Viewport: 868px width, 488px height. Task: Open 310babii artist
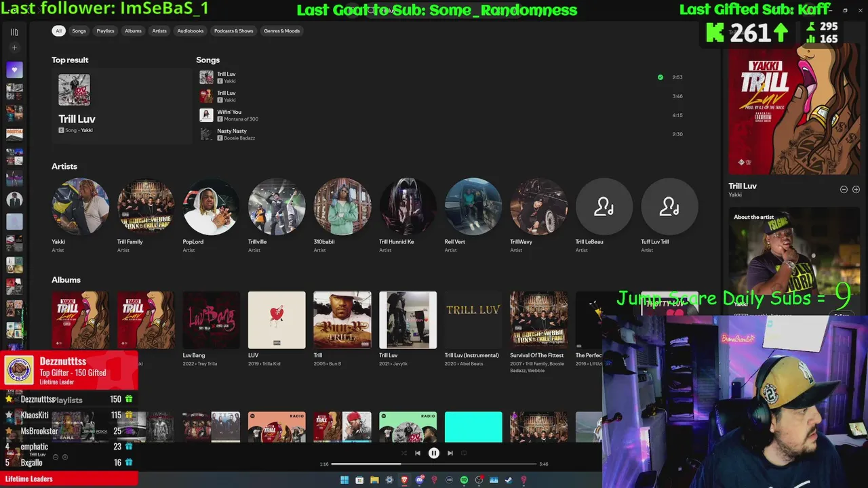tap(342, 206)
